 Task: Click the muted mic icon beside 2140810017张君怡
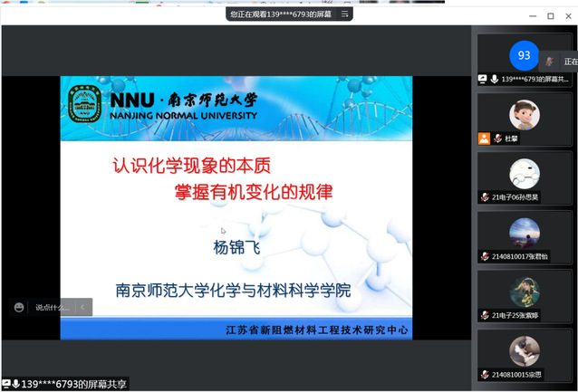tap(485, 256)
